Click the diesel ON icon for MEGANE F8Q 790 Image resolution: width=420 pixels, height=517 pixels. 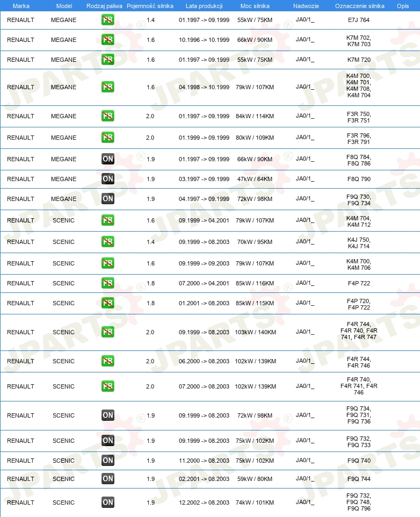click(108, 179)
